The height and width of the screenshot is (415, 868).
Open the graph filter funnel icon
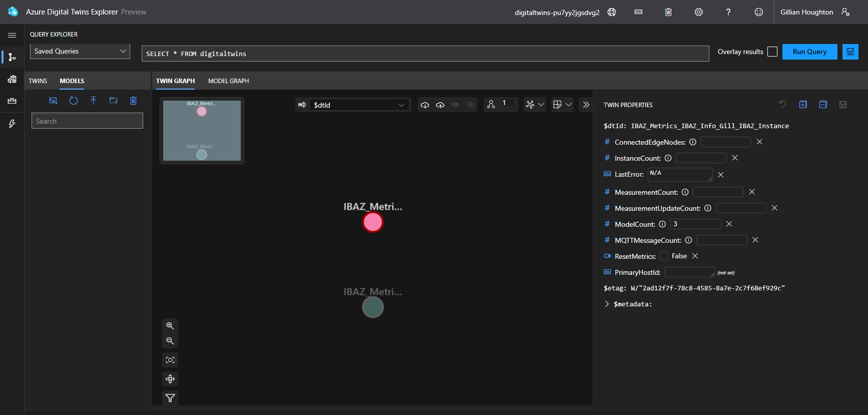point(170,398)
